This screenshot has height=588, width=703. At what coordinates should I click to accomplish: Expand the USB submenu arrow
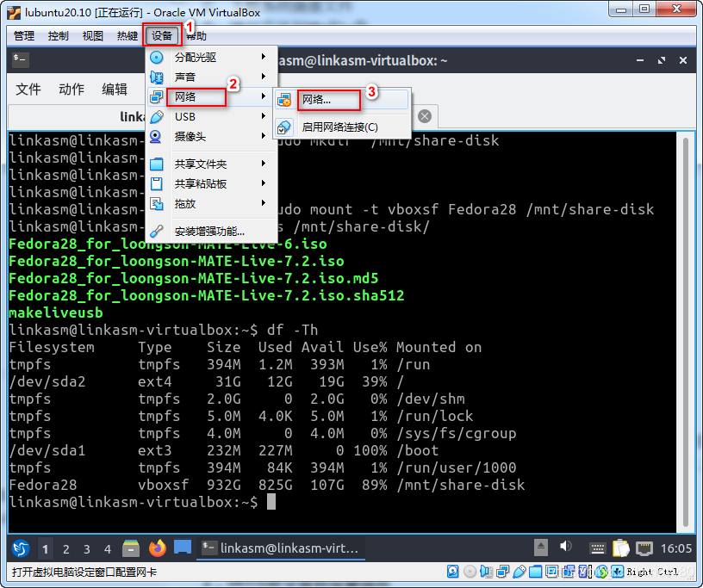pos(264,116)
